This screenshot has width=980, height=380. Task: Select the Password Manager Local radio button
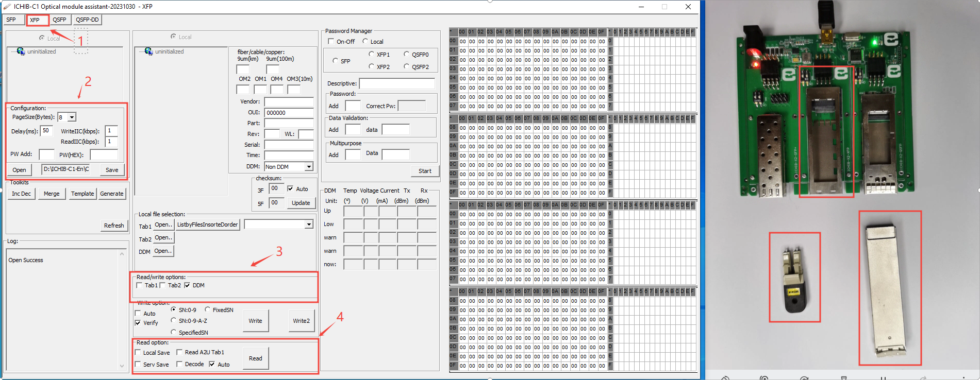[365, 41]
